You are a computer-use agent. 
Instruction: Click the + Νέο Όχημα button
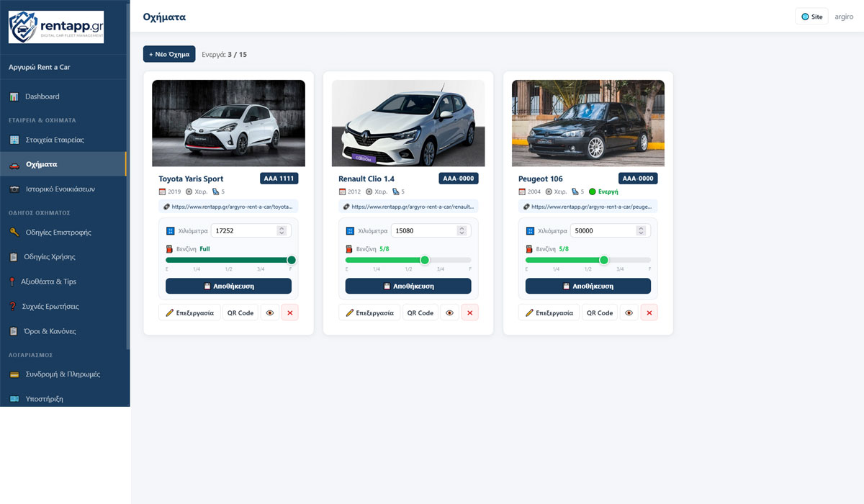(x=169, y=54)
